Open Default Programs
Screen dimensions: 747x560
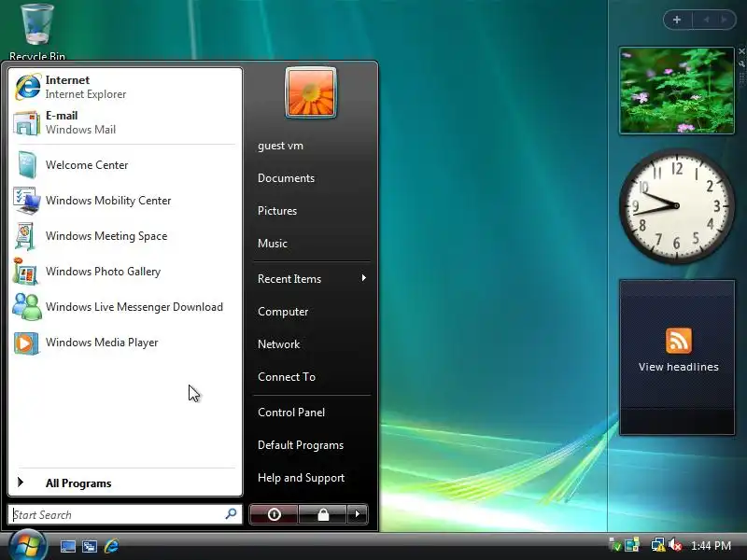click(x=301, y=445)
